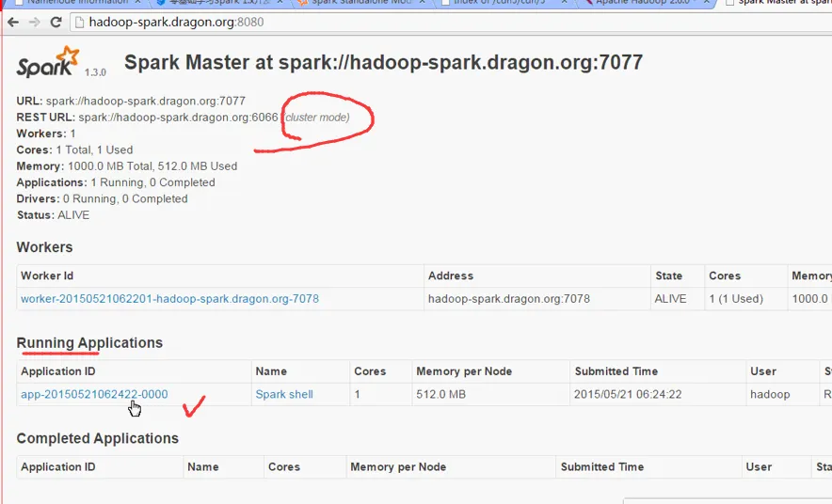Close the Namenode information tab
Image resolution: width=832 pixels, height=504 pixels.
point(137,2)
